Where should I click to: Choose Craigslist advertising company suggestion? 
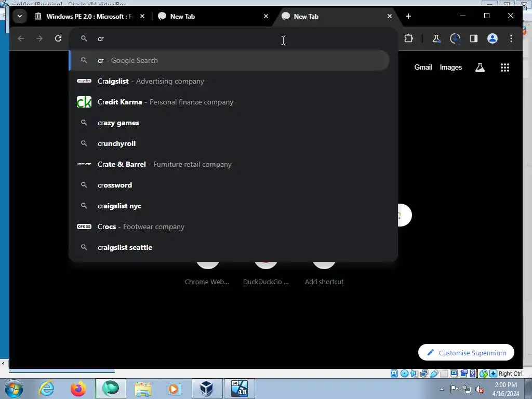point(229,82)
